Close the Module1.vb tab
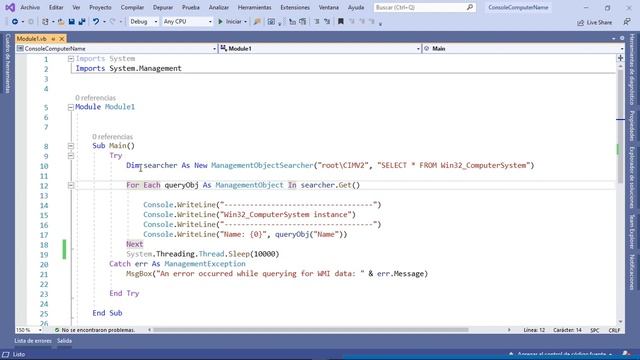Viewport: 640px width, 360px height. 62,39
